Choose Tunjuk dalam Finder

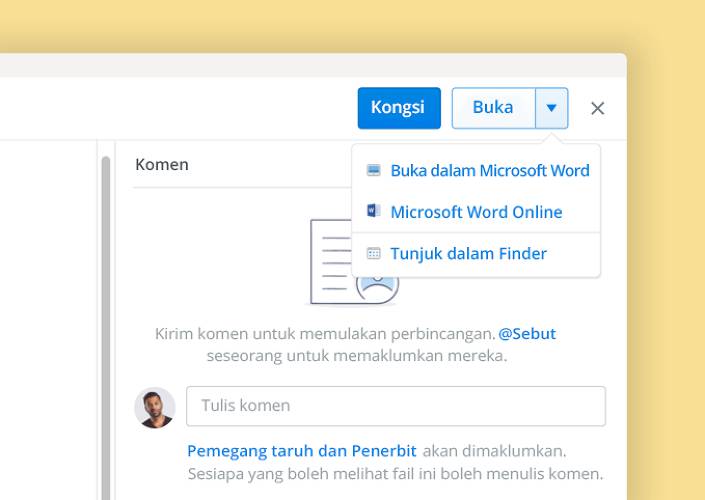(476, 254)
